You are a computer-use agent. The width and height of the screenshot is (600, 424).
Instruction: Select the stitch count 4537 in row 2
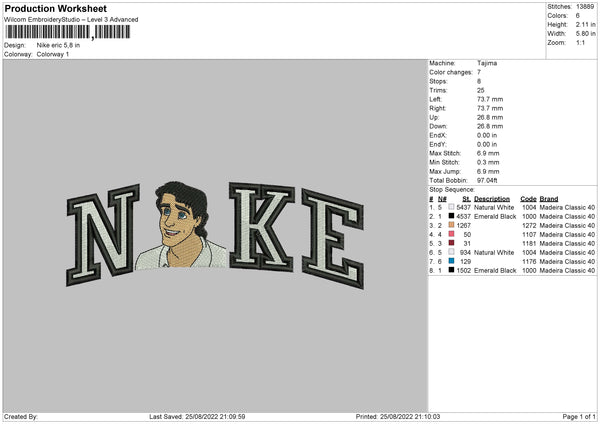click(463, 217)
